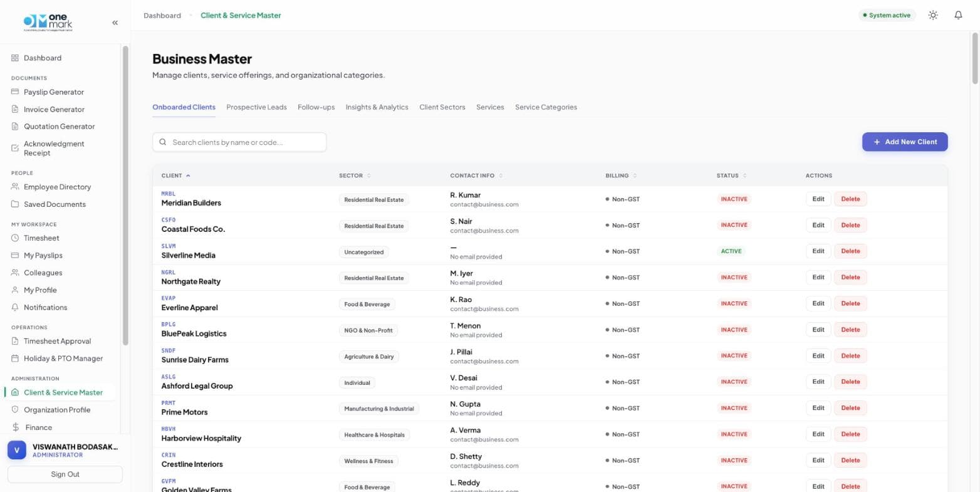Click the Invoice Generator document icon
Screen dimensions: 980x492
(15, 109)
